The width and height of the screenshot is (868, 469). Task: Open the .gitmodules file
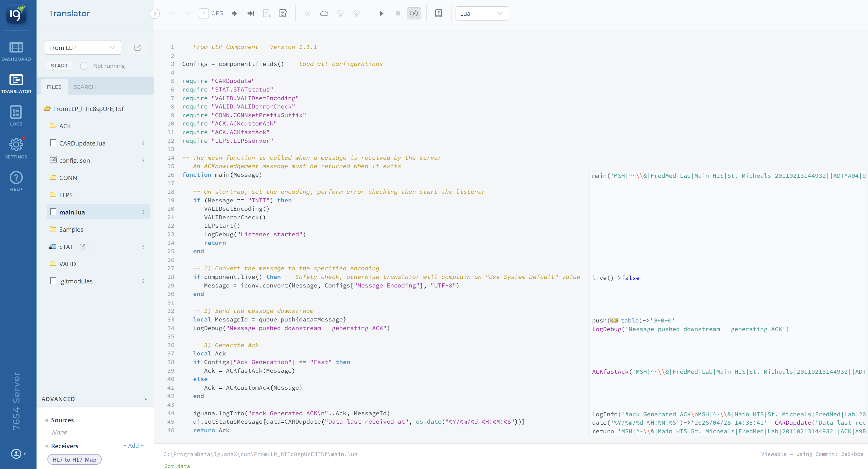[71, 281]
